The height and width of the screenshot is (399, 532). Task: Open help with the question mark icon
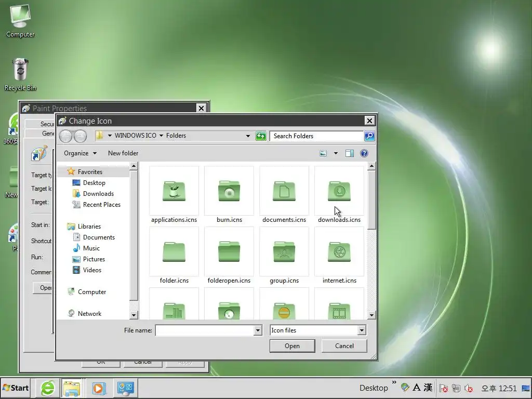click(364, 153)
